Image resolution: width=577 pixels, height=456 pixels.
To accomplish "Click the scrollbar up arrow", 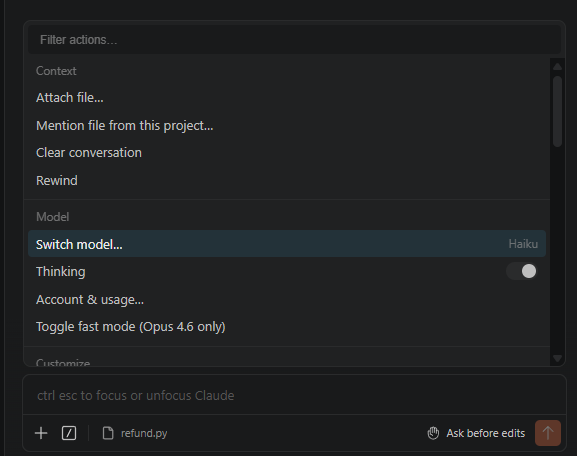I will point(557,67).
